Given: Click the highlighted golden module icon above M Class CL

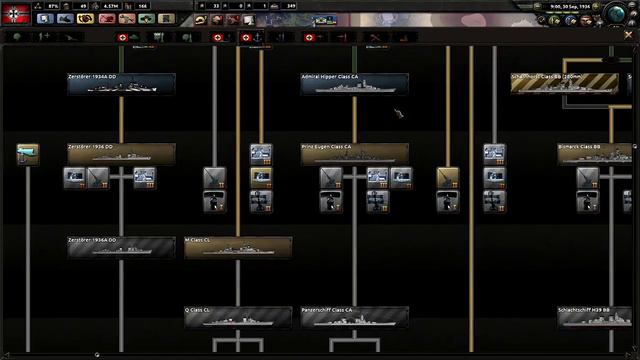Looking at the screenshot, I should coord(261,178).
